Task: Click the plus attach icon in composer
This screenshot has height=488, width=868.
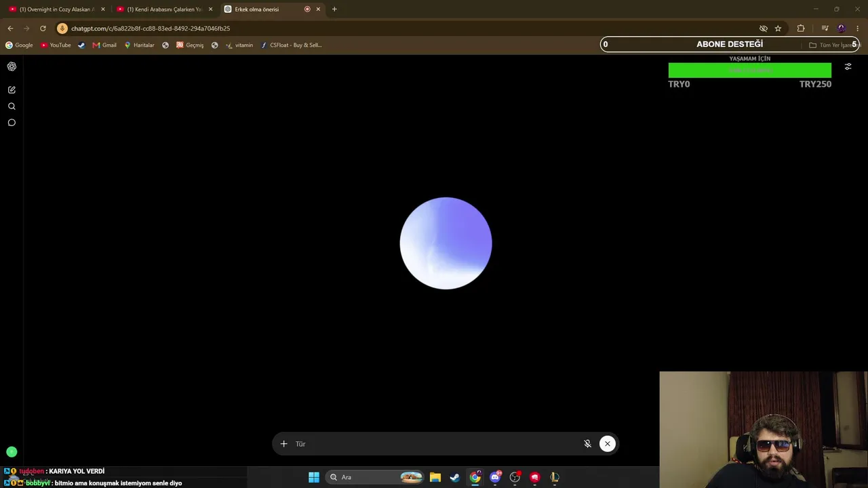Action: pos(284,444)
